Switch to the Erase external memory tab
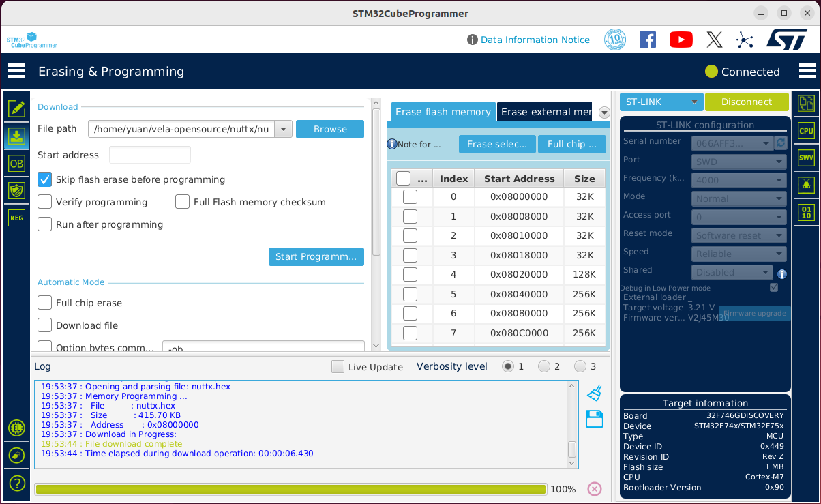 545,112
